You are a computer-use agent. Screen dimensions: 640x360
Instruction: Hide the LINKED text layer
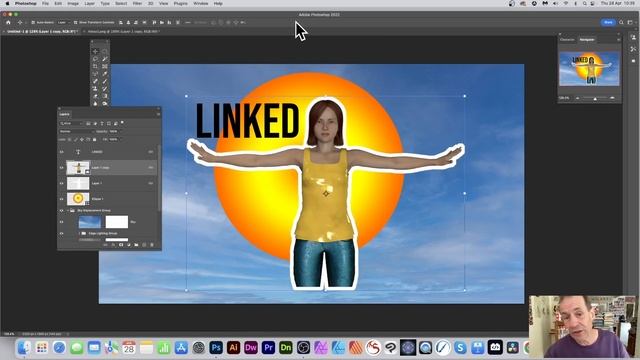click(x=62, y=152)
